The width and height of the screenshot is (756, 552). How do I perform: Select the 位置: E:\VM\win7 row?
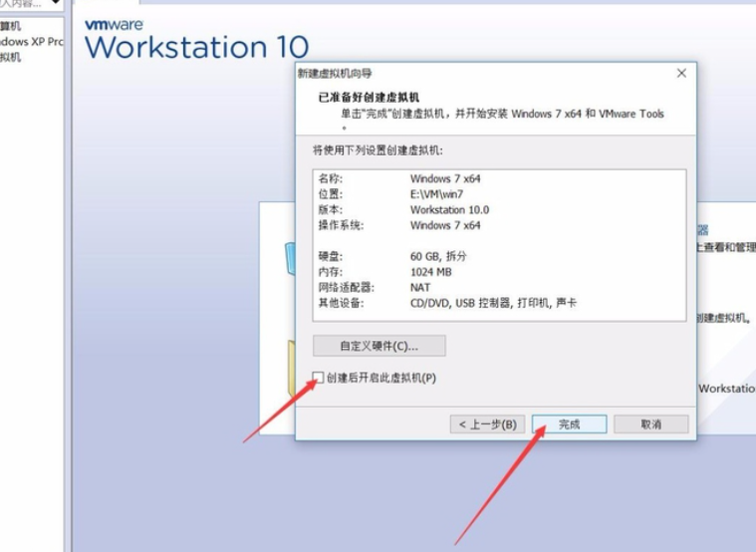(499, 194)
